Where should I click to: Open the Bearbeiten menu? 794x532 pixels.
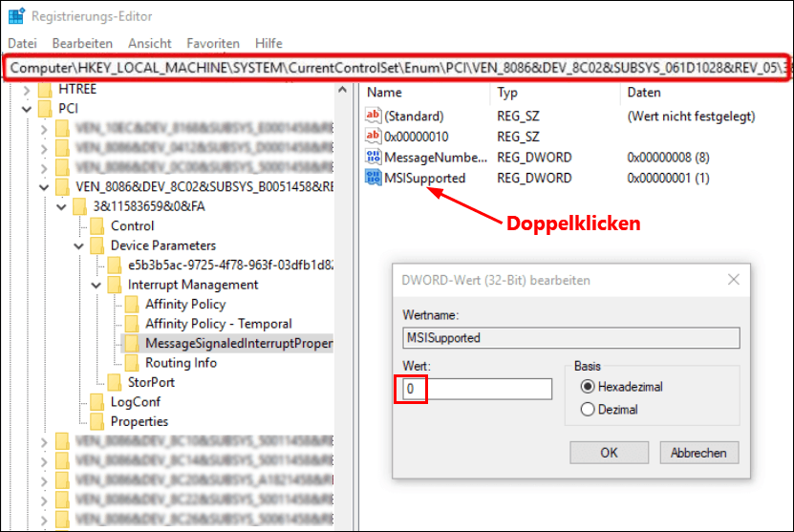[82, 44]
